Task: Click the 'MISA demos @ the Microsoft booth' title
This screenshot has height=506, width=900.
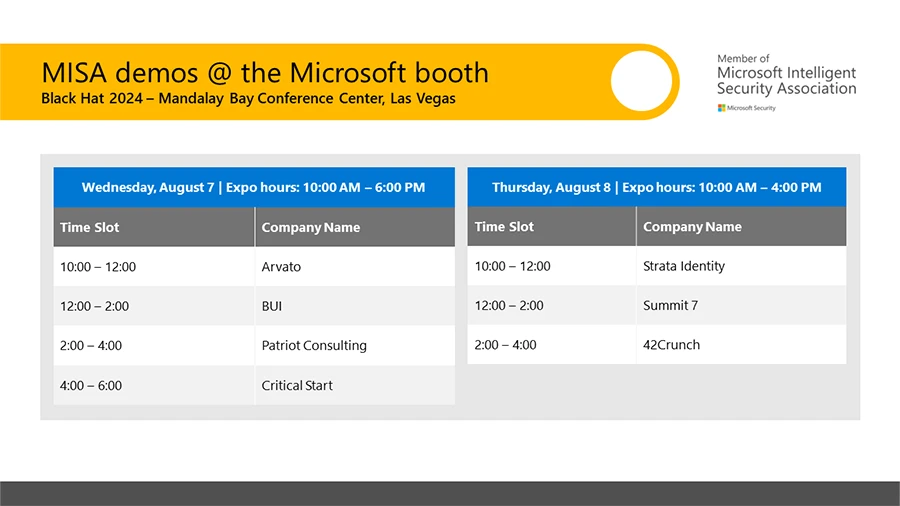Action: (x=265, y=73)
